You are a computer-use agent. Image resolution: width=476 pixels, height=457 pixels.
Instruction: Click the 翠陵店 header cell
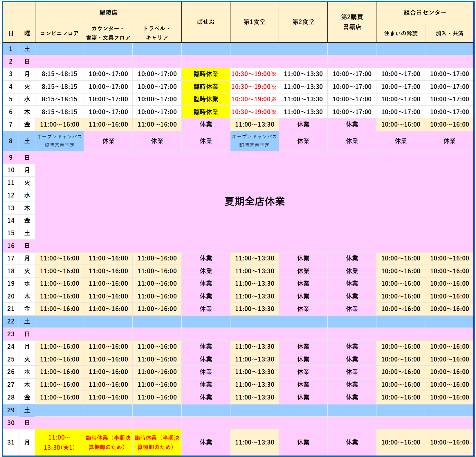[108, 13]
